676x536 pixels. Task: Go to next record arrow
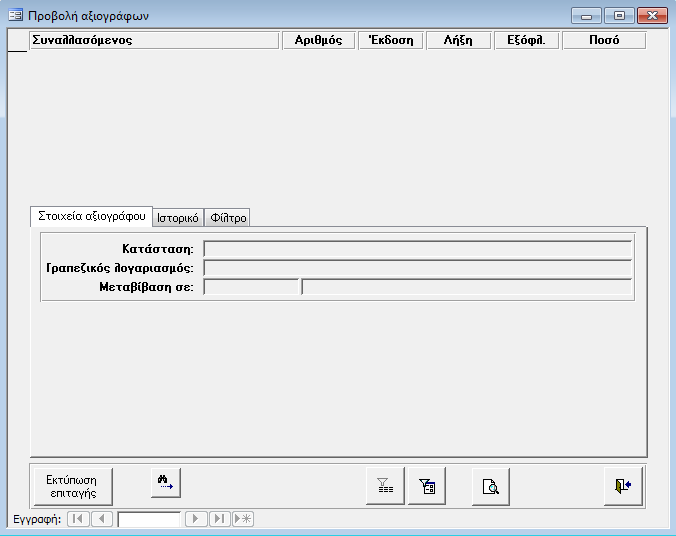coord(197,519)
